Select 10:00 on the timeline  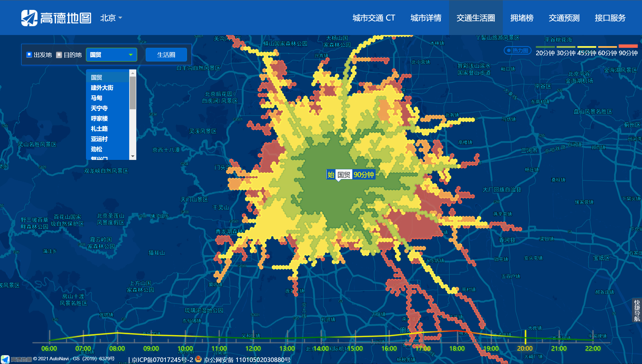[x=185, y=348]
